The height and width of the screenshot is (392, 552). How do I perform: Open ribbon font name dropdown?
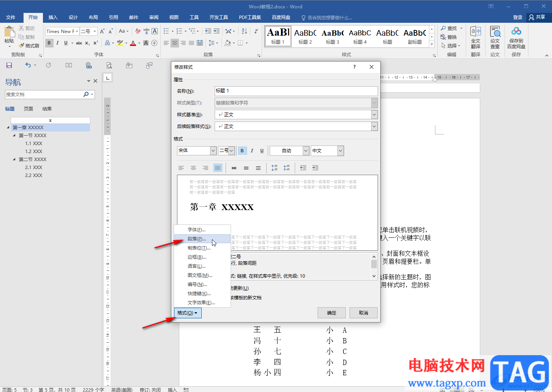point(77,31)
